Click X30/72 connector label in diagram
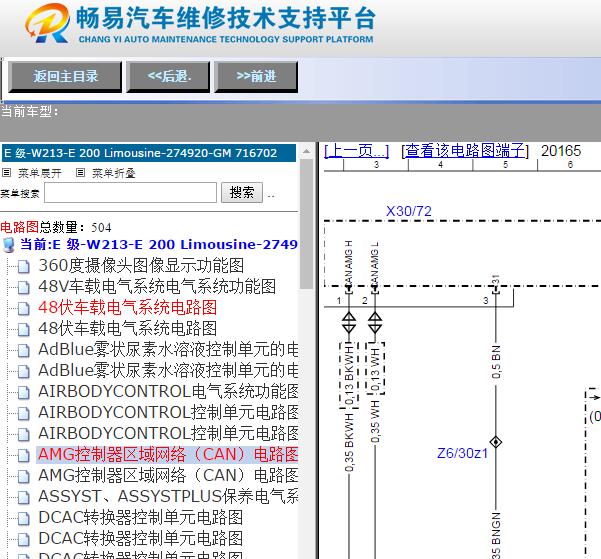The width and height of the screenshot is (601, 559). point(409,211)
